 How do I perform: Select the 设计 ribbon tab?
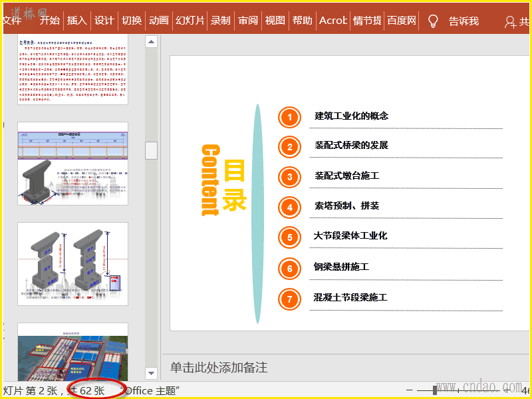(x=104, y=21)
